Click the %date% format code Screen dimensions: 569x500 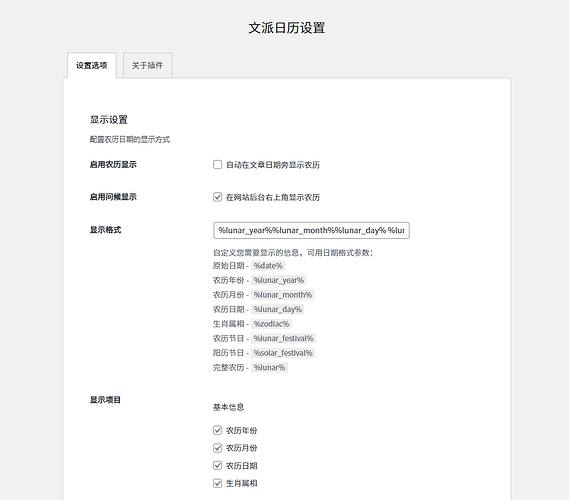(268, 266)
